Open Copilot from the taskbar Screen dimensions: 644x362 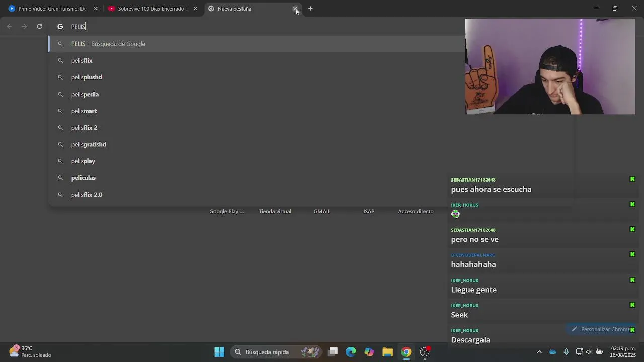(369, 352)
